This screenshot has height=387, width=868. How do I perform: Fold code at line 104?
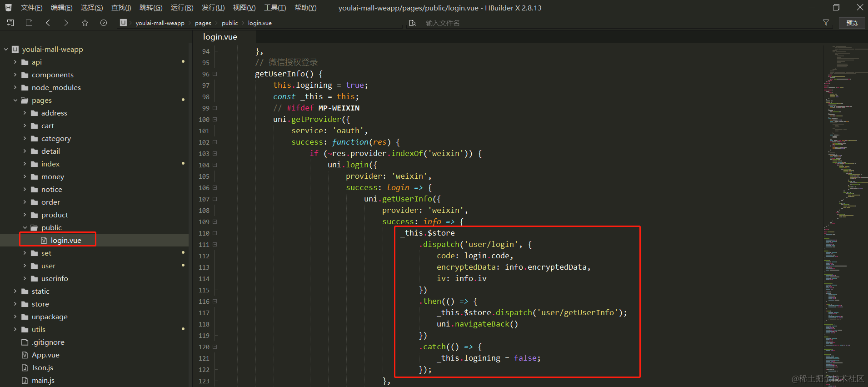pyautogui.click(x=215, y=165)
